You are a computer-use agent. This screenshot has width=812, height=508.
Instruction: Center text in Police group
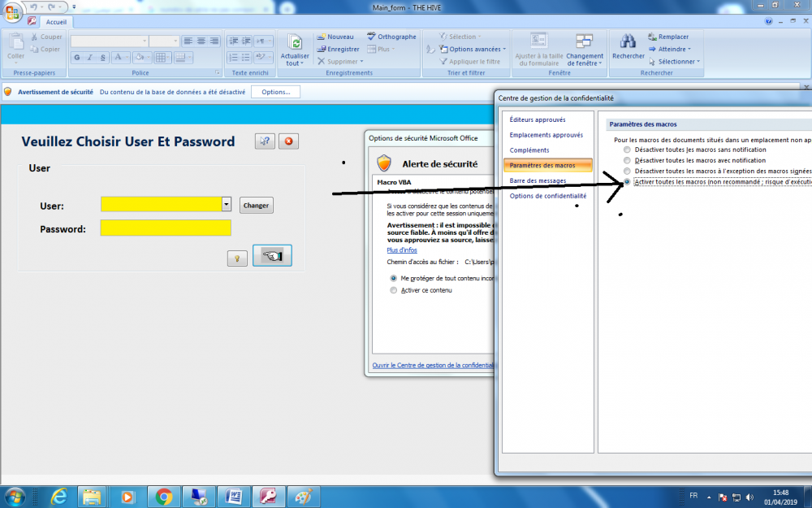(201, 41)
